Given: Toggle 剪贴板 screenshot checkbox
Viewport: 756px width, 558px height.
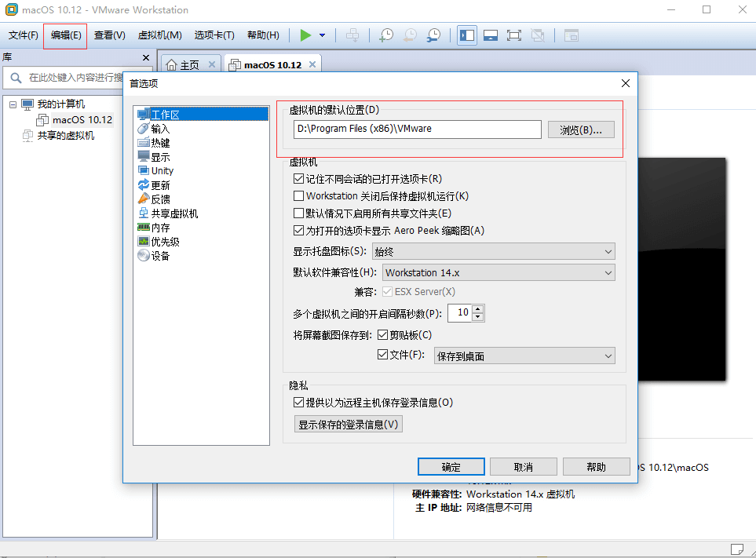Looking at the screenshot, I should (383, 335).
